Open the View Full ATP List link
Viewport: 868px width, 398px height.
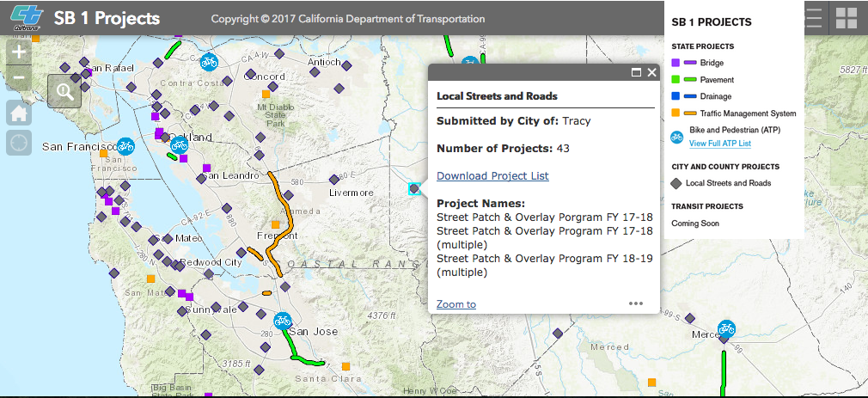click(x=720, y=144)
